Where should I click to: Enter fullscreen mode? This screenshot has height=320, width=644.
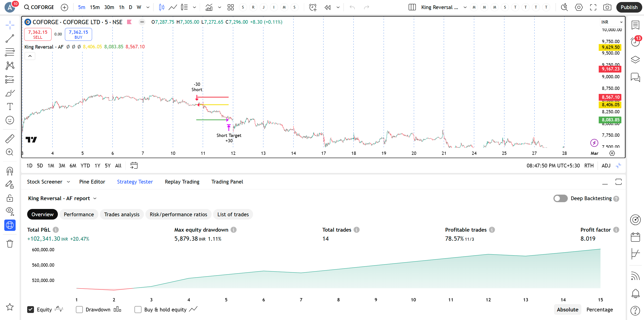click(x=593, y=7)
